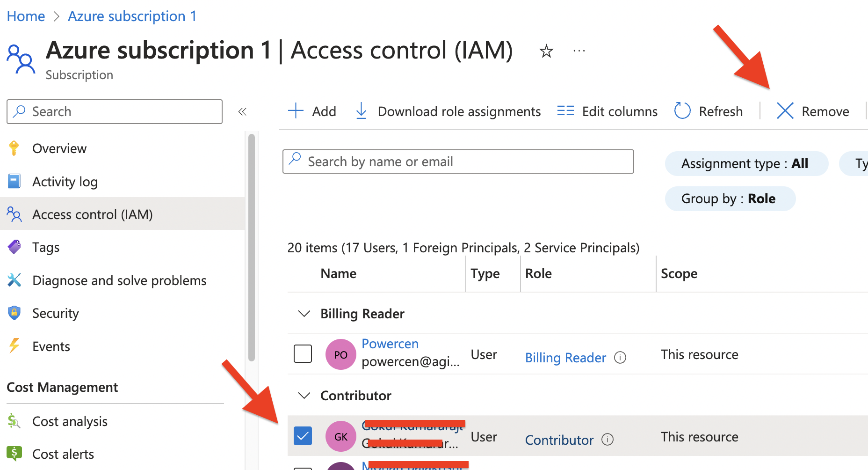This screenshot has height=470, width=868.
Task: Click the sidebar vertical scrollbar
Action: pyautogui.click(x=252, y=247)
